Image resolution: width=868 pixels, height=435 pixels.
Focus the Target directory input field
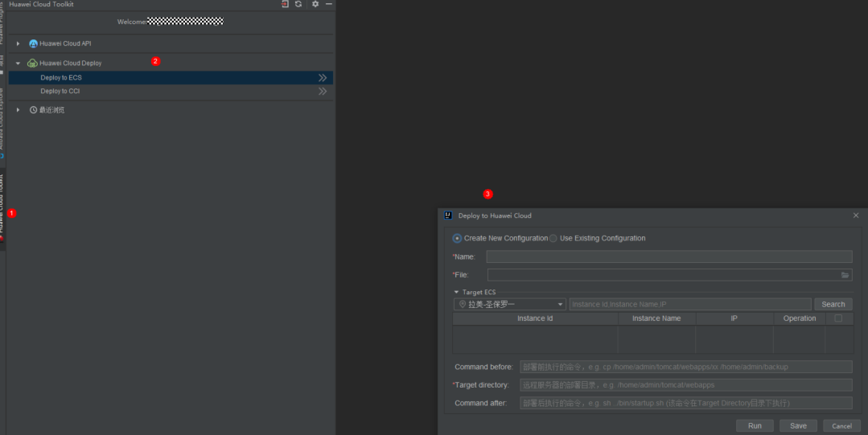[686, 385]
